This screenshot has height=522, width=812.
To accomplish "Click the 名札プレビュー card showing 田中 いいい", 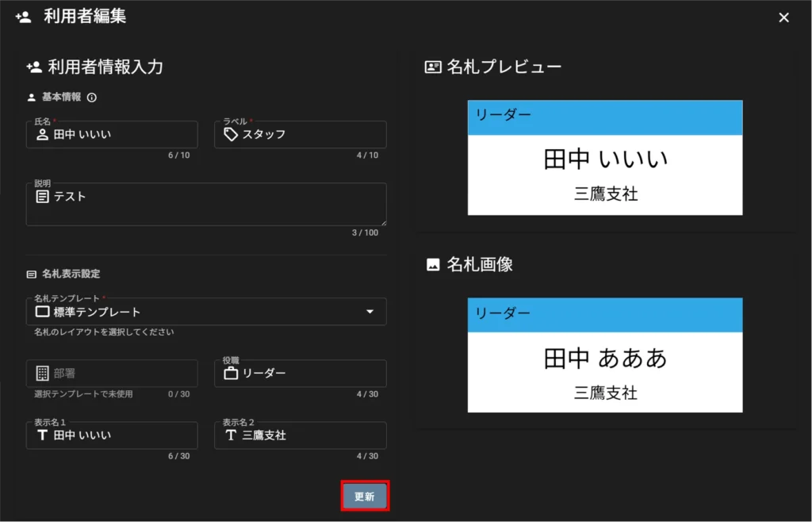I will click(605, 158).
